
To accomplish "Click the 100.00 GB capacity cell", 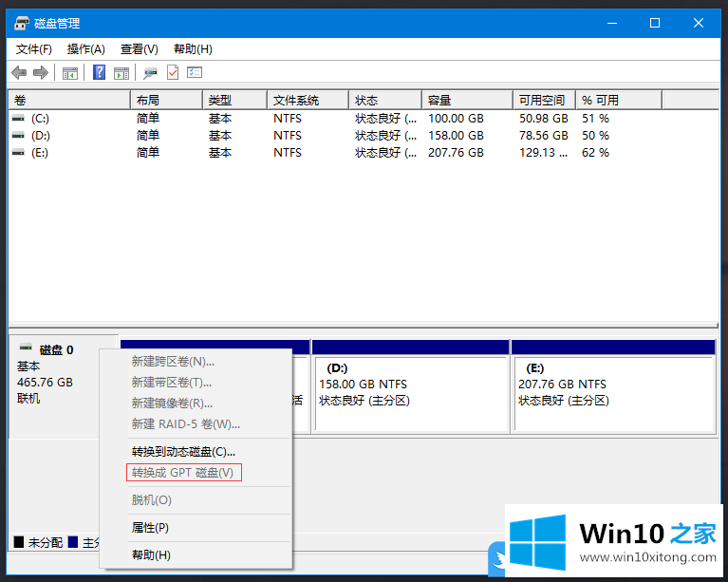I will [456, 119].
